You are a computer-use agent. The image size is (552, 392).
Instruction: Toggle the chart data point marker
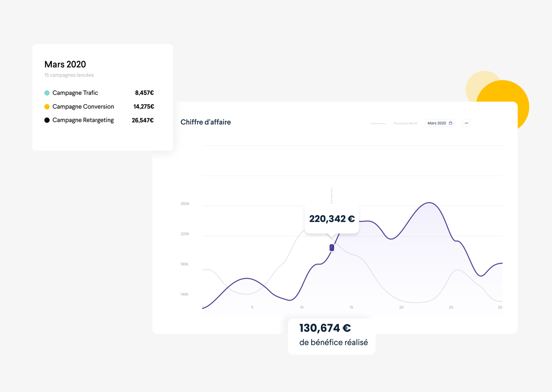point(332,247)
